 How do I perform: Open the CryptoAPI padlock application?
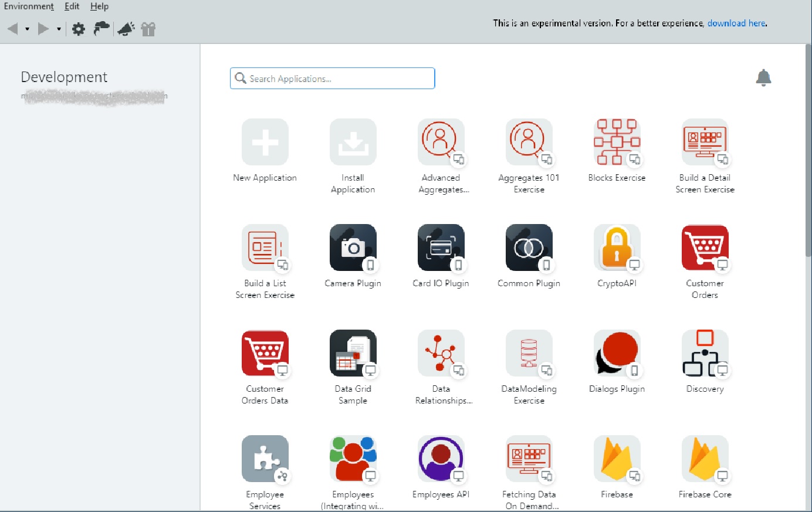[x=617, y=247]
